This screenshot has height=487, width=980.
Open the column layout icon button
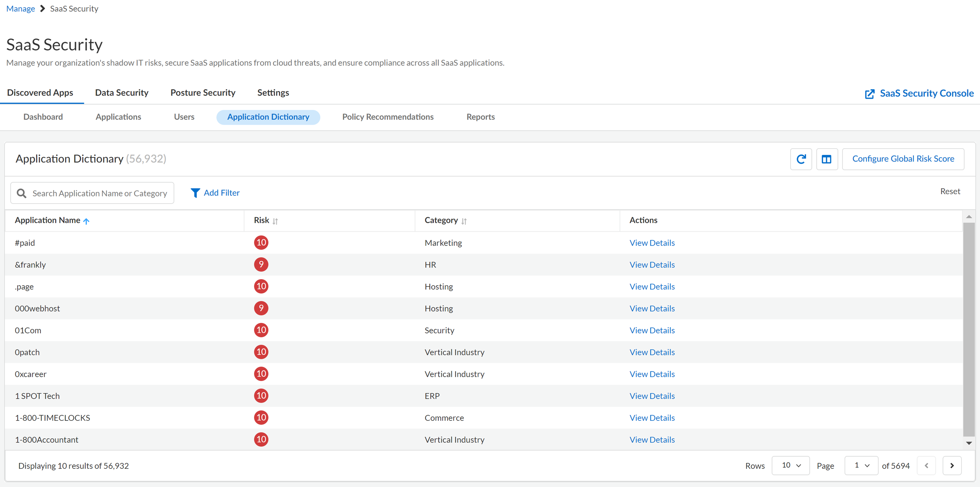click(826, 159)
